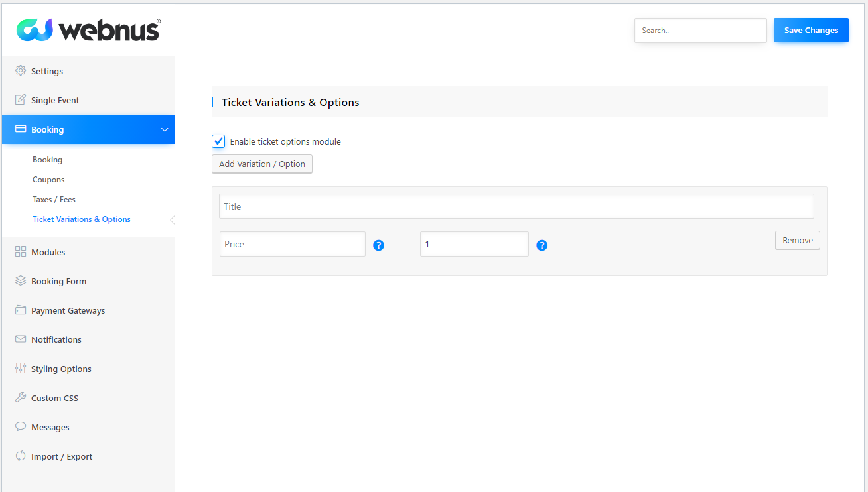Open the Modules menu label

(x=48, y=252)
